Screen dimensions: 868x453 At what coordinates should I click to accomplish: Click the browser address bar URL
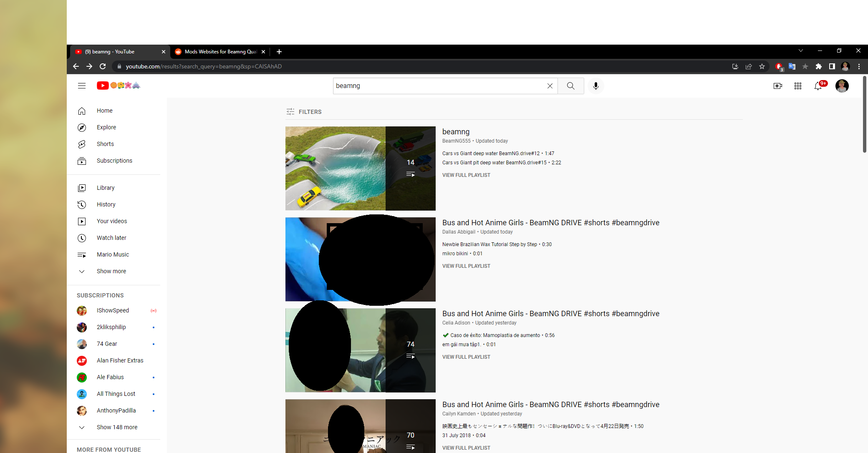(x=204, y=66)
